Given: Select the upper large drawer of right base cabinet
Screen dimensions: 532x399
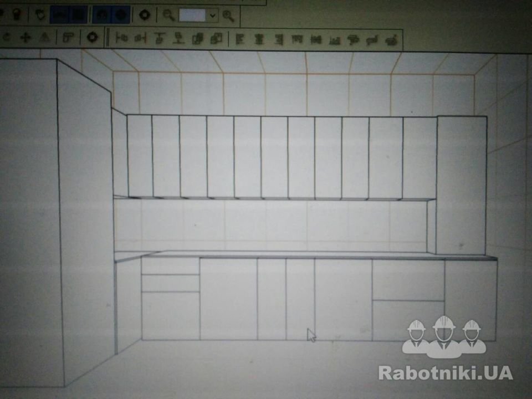Looking at the screenshot, I should tap(408, 280).
